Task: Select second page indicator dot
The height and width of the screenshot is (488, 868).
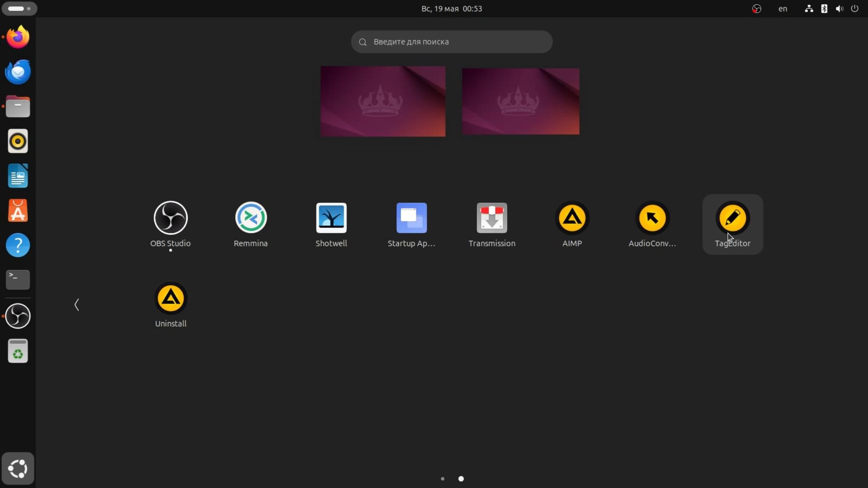Action: (x=461, y=479)
